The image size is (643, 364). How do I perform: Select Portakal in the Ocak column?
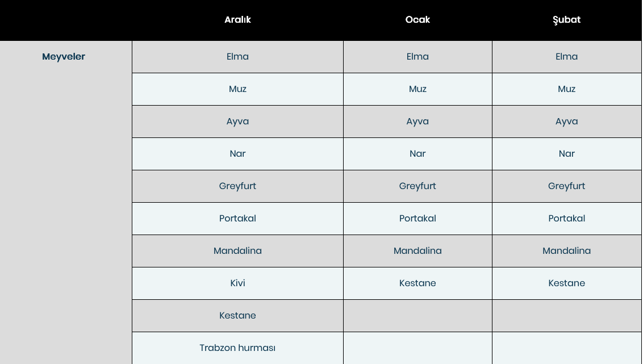(x=417, y=219)
